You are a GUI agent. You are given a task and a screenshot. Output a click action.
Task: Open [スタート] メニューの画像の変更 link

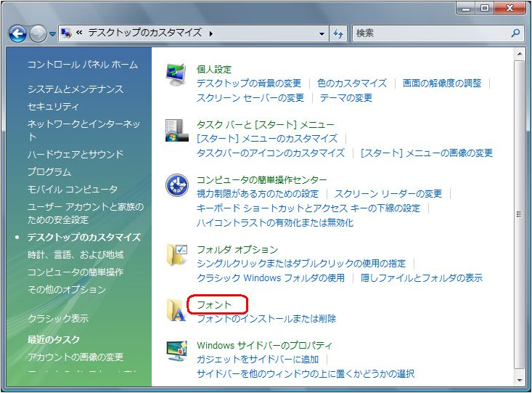point(427,153)
